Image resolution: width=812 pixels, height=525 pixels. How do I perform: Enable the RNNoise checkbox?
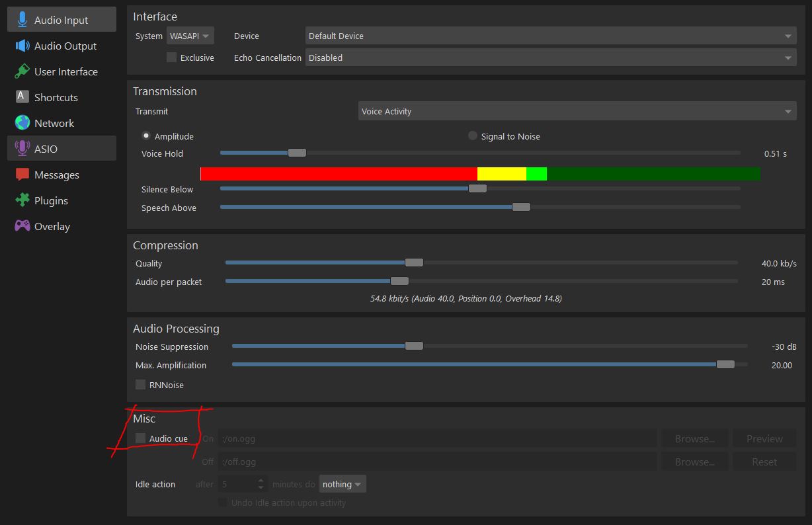pos(140,385)
